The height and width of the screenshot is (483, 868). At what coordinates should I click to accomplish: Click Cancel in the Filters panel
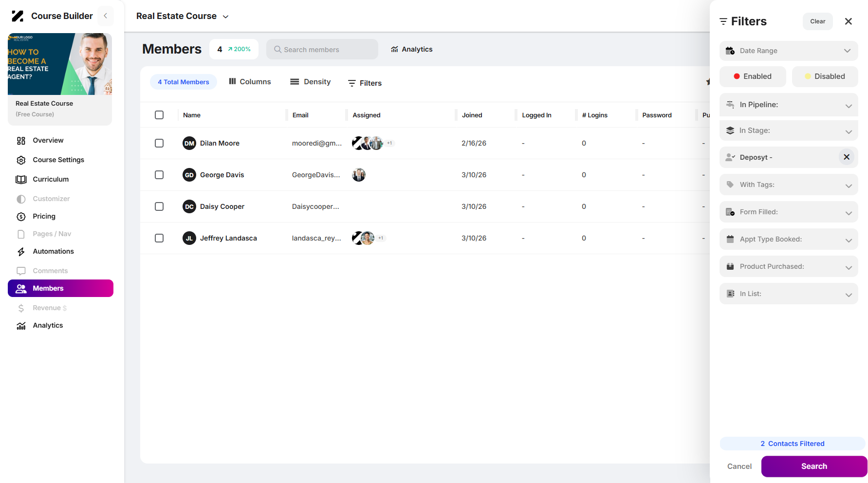tap(739, 466)
